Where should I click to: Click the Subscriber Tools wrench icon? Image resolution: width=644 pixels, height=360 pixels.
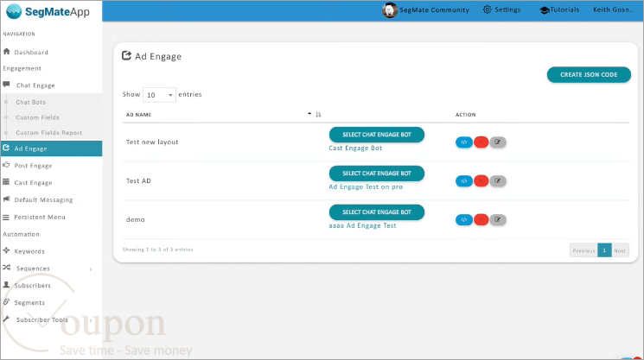tap(6, 319)
